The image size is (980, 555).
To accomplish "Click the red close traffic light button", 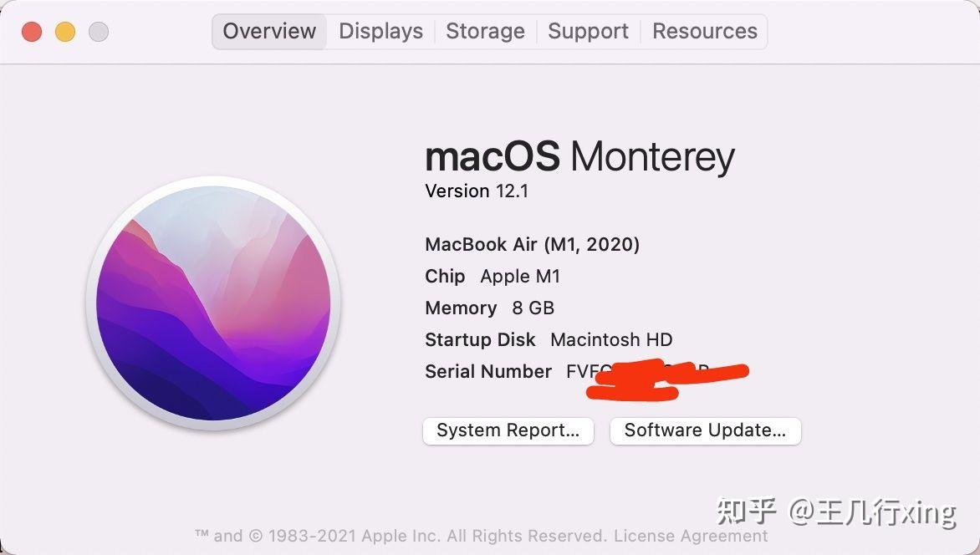I will coord(31,31).
